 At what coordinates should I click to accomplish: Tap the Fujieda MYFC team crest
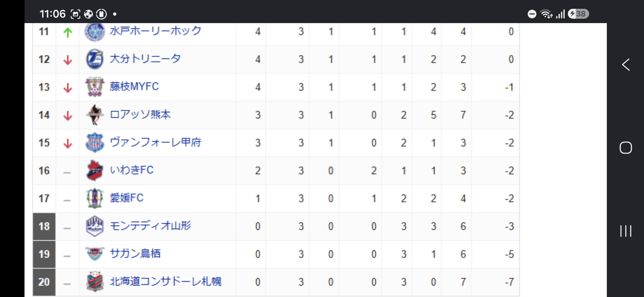[x=95, y=87]
